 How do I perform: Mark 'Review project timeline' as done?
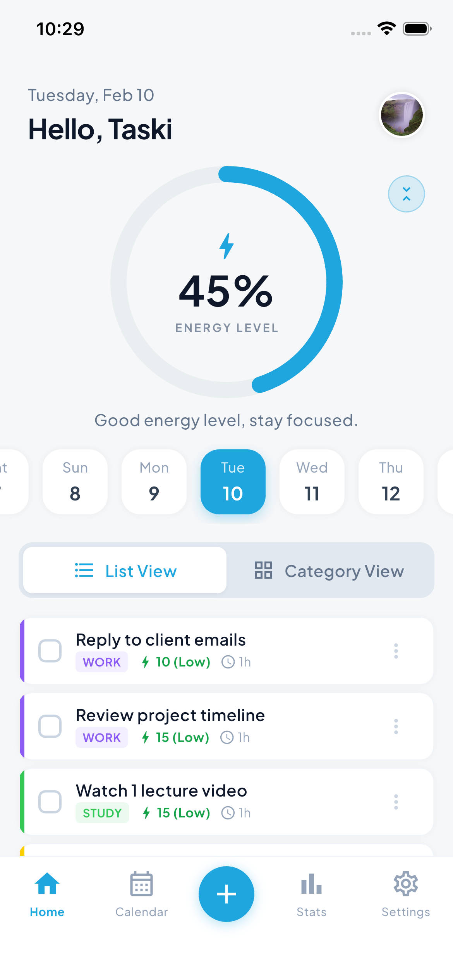pos(50,726)
